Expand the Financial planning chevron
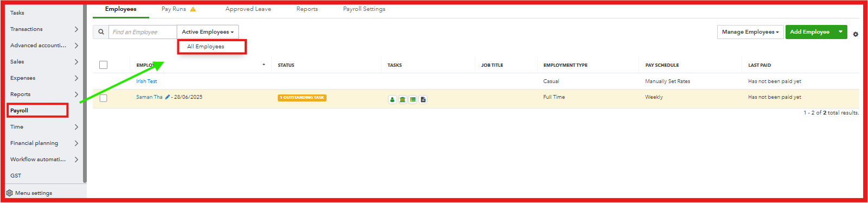 click(76, 143)
